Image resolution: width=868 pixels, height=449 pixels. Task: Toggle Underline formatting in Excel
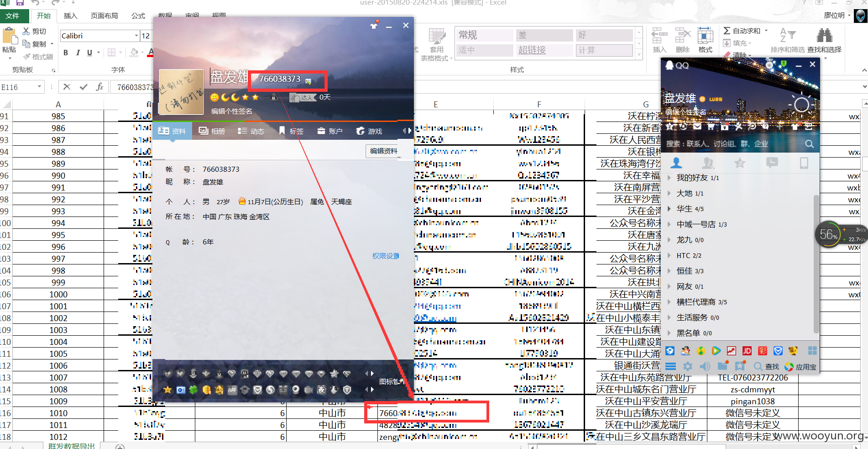[x=89, y=53]
